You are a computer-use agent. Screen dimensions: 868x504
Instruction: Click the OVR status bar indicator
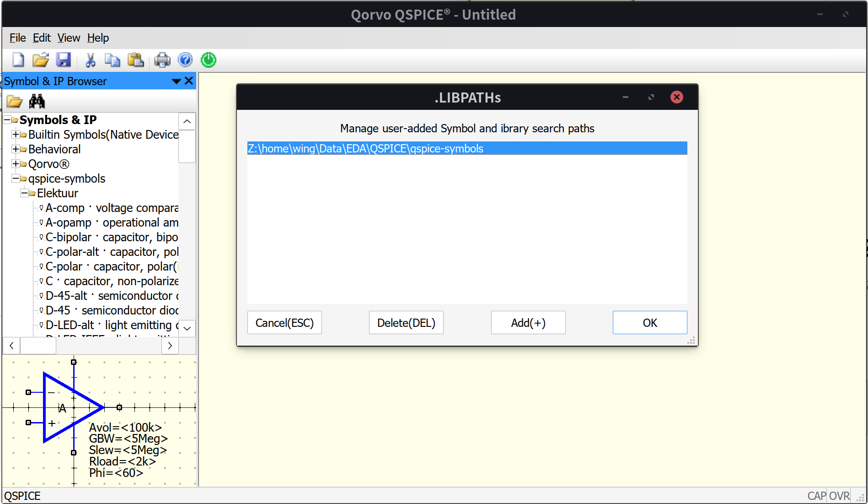(x=839, y=496)
